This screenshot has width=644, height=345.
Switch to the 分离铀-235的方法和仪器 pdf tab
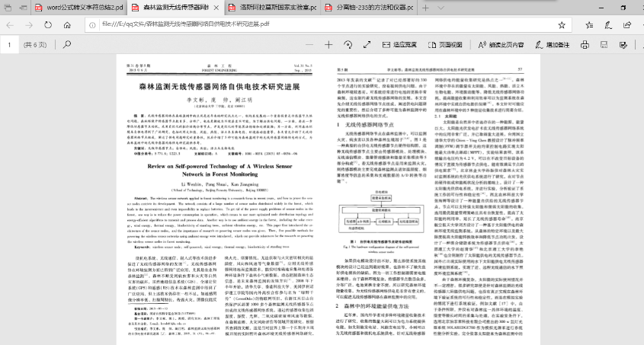(369, 8)
